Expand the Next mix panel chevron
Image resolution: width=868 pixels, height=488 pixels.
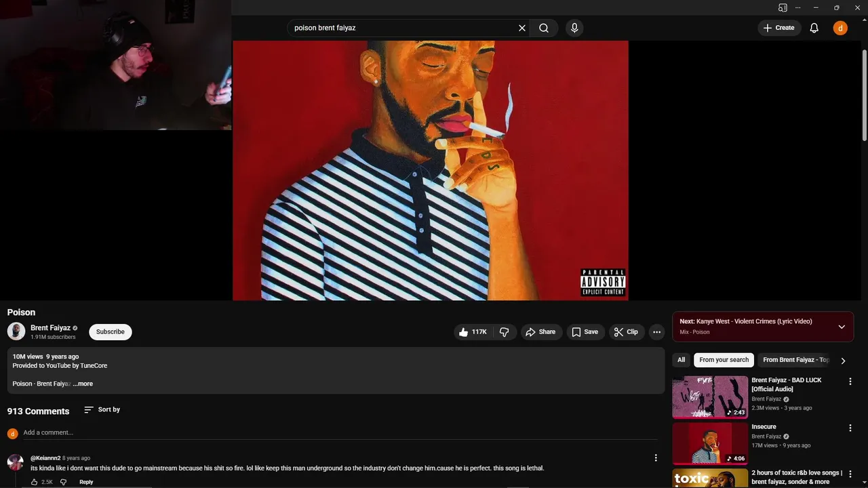pos(842,327)
